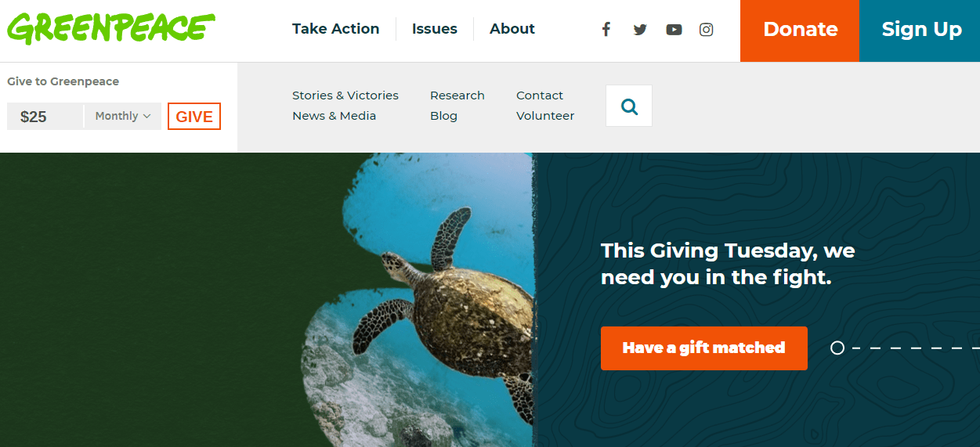Screen dimensions: 980x447
Task: Open Greenpeace Twitter icon
Action: tap(640, 30)
